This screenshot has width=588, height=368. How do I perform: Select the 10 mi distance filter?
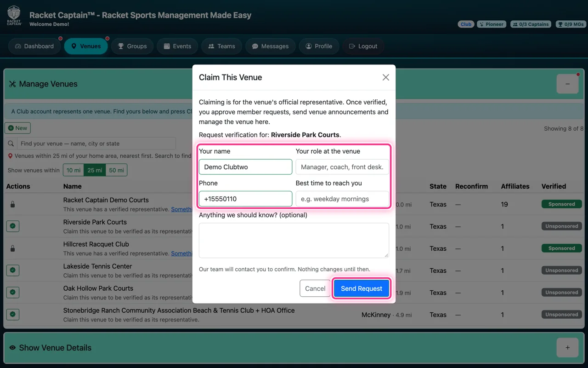73,170
